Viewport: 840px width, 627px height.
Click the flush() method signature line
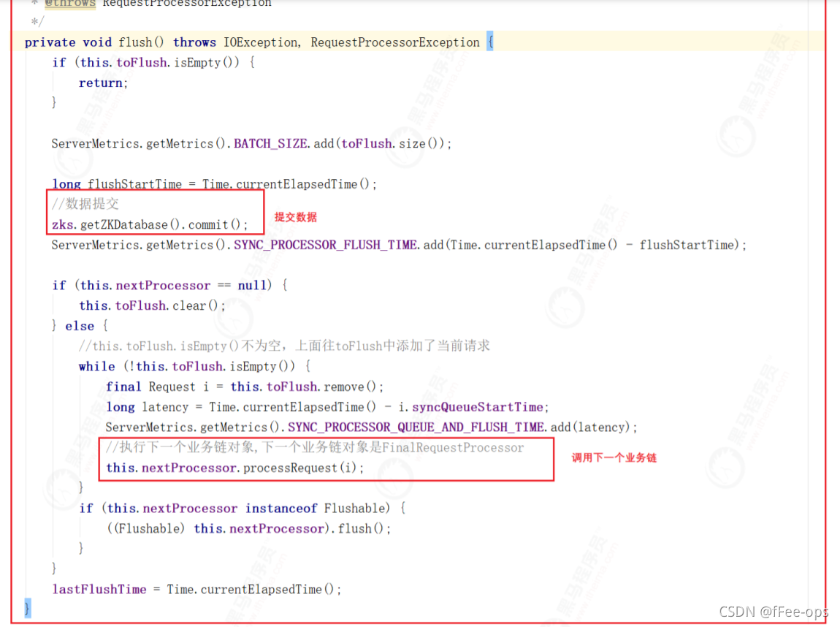click(259, 42)
